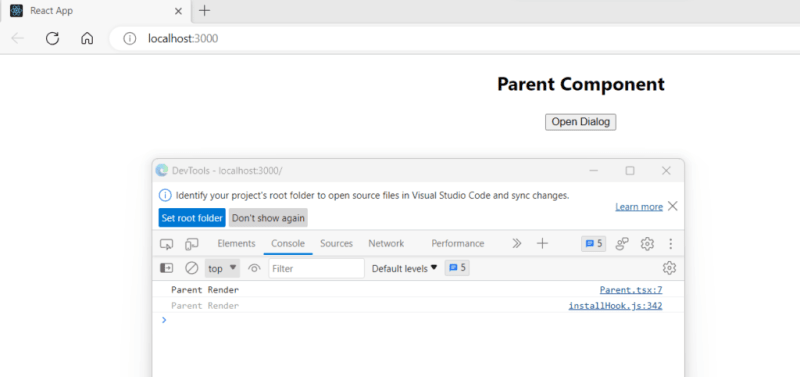Click the eye live expression icon
This screenshot has width=800, height=377.
[254, 268]
